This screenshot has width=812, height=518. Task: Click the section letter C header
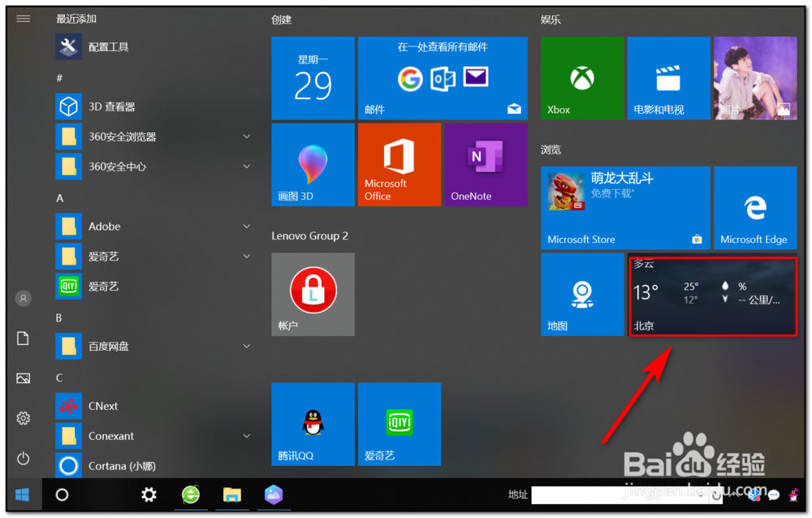tap(59, 378)
